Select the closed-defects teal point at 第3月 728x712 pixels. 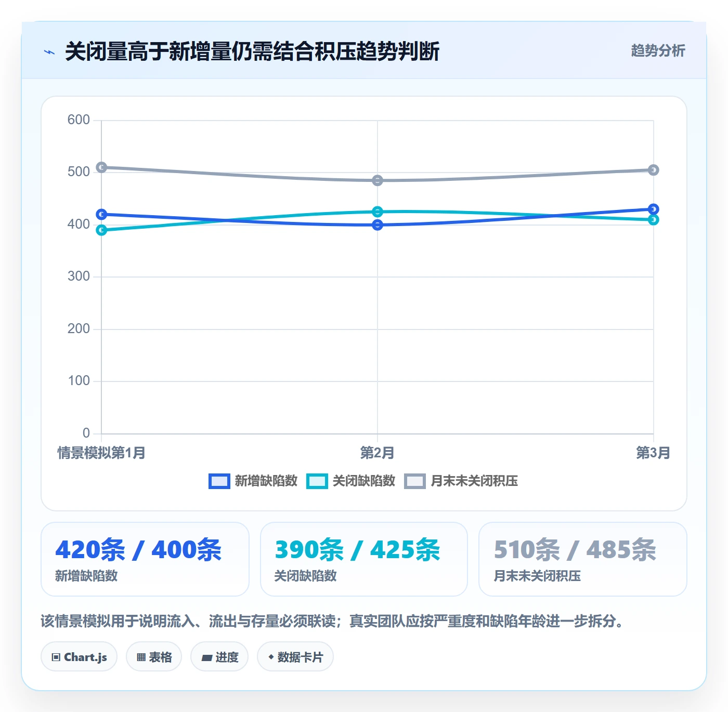click(654, 219)
